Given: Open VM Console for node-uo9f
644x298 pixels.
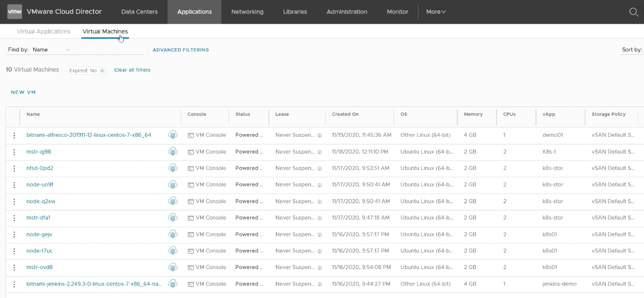Looking at the screenshot, I should coord(207,185).
